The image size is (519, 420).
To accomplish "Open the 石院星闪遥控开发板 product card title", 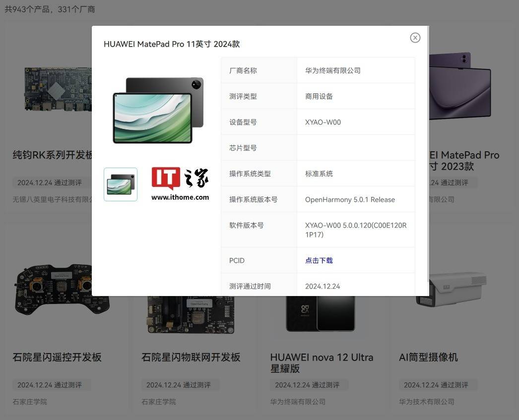I will [x=57, y=357].
